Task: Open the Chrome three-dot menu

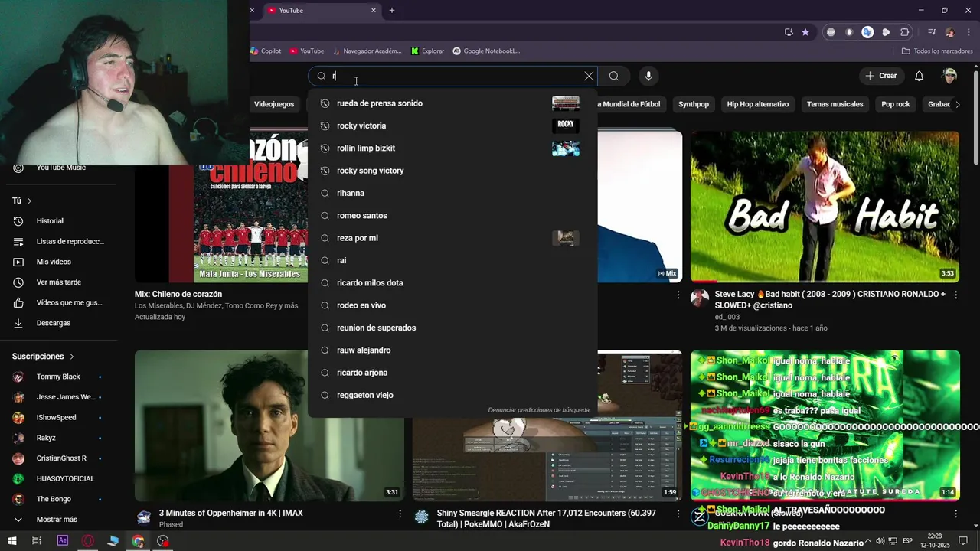Action: pos(968,32)
